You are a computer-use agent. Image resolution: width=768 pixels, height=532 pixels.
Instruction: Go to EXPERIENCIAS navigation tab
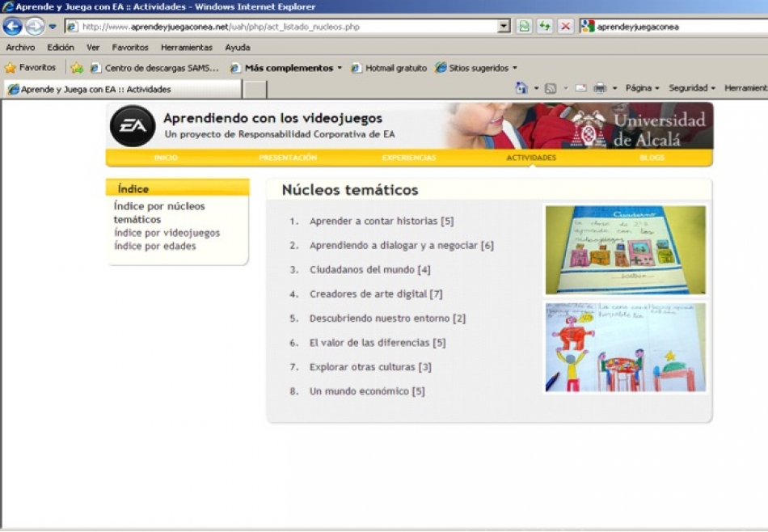409,158
